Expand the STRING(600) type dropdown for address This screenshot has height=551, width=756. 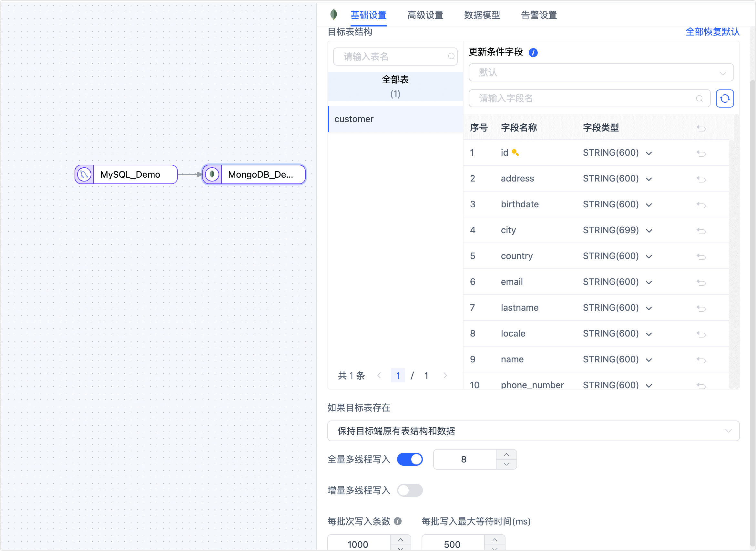(649, 179)
